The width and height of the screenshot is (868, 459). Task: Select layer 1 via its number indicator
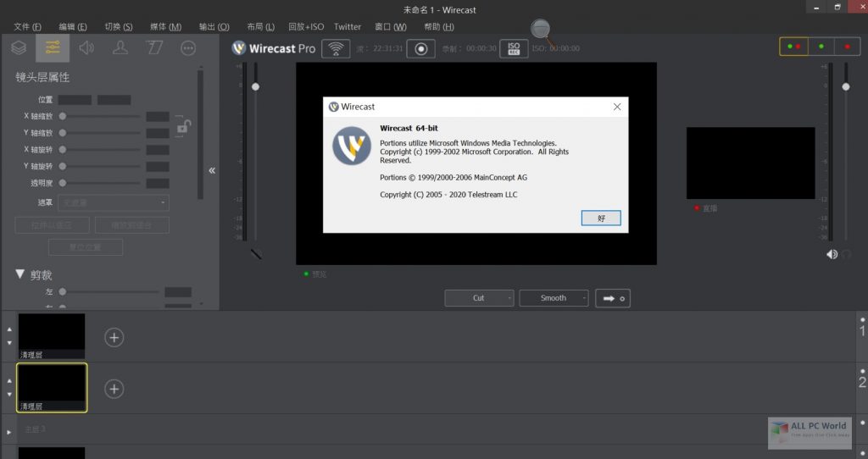(862, 331)
